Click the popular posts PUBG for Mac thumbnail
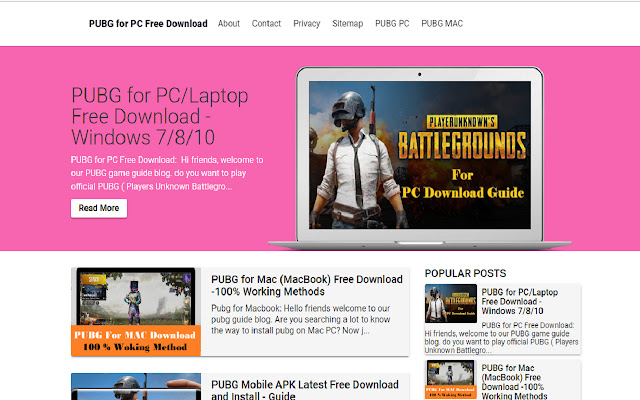The image size is (640, 400). pos(451,379)
